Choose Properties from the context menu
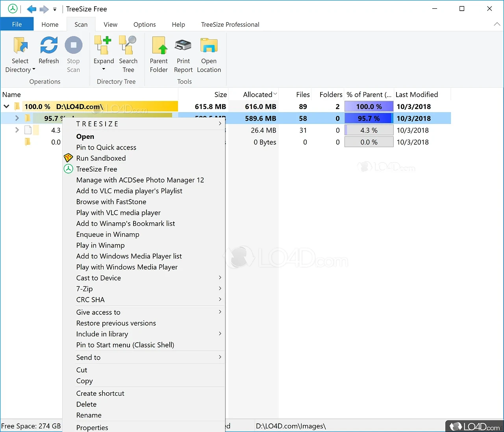504x432 pixels. pos(92,427)
